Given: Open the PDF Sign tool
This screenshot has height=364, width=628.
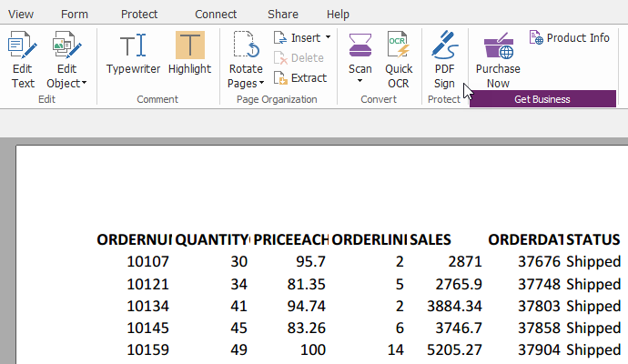Looking at the screenshot, I should [444, 60].
